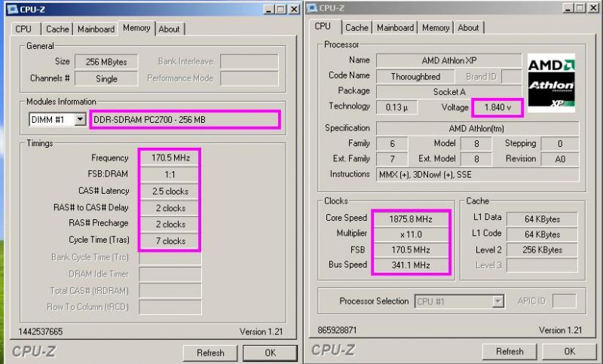Click the Package value 'Socket A'
This screenshot has height=364, width=603.
point(448,92)
